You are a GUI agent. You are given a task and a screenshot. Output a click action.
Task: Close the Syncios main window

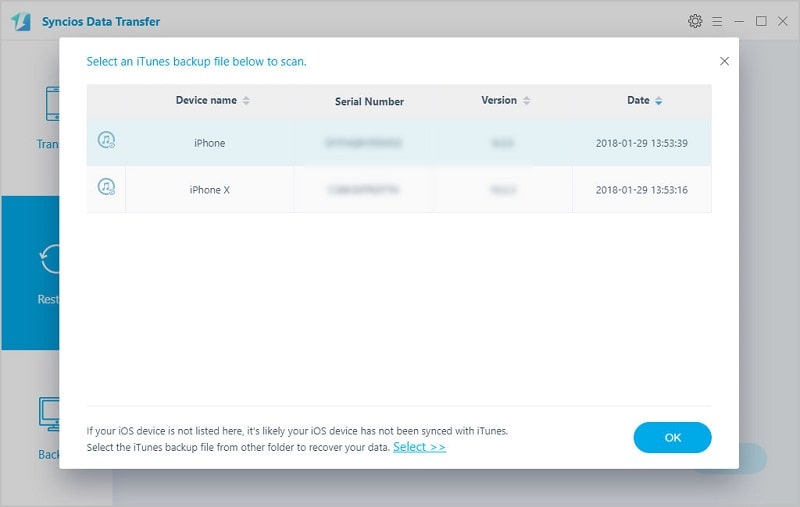(x=783, y=21)
